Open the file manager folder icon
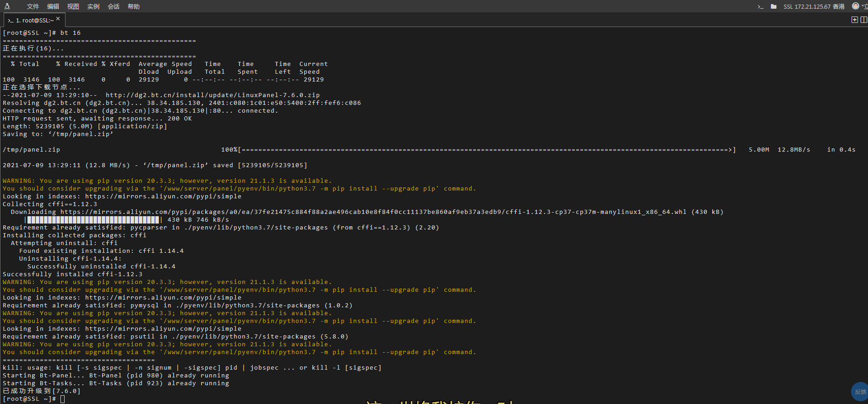This screenshot has height=404, width=868. click(x=774, y=6)
